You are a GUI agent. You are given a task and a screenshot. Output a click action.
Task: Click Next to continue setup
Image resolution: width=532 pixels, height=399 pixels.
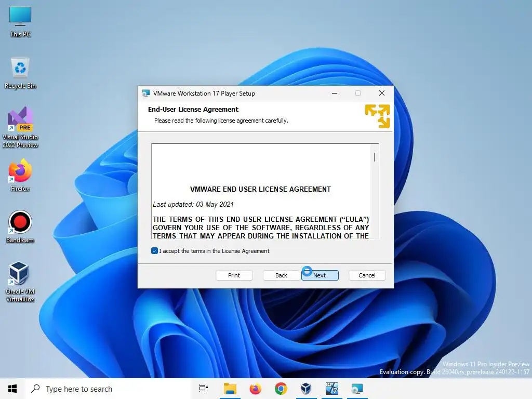pyautogui.click(x=320, y=275)
